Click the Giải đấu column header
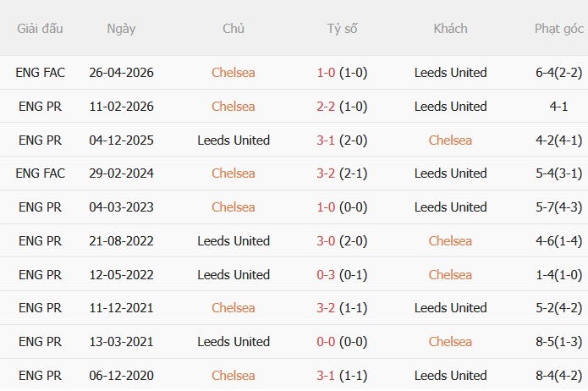Screen dimensions: 588x391 (40, 29)
